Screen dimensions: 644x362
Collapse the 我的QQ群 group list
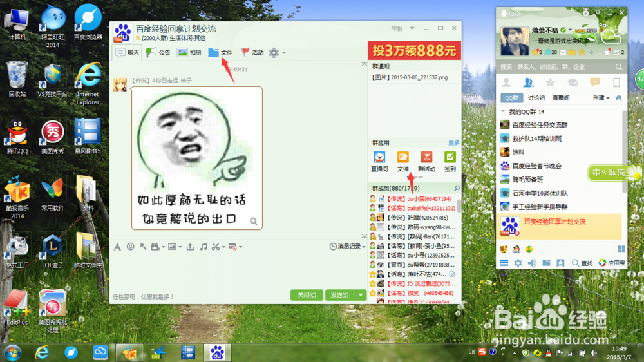503,111
